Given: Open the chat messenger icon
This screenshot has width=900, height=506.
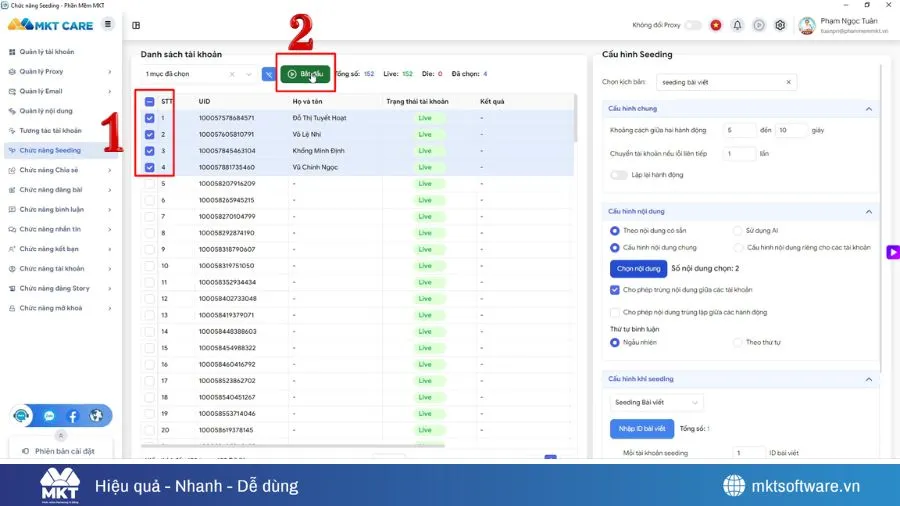Looking at the screenshot, I should pyautogui.click(x=49, y=416).
